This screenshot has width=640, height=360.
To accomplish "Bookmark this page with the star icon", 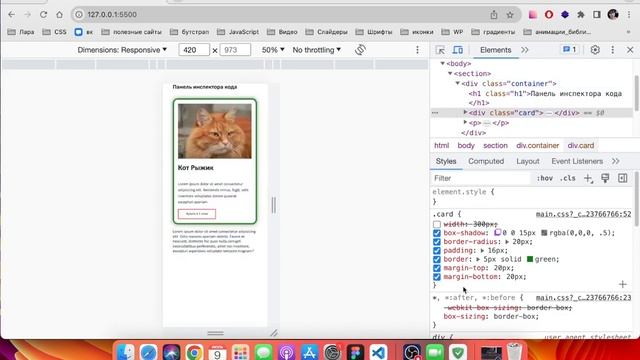I will point(510,15).
